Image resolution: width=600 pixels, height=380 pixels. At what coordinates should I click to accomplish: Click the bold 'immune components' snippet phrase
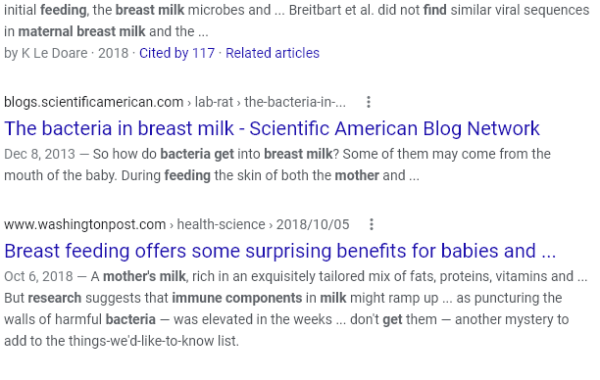[x=237, y=298]
